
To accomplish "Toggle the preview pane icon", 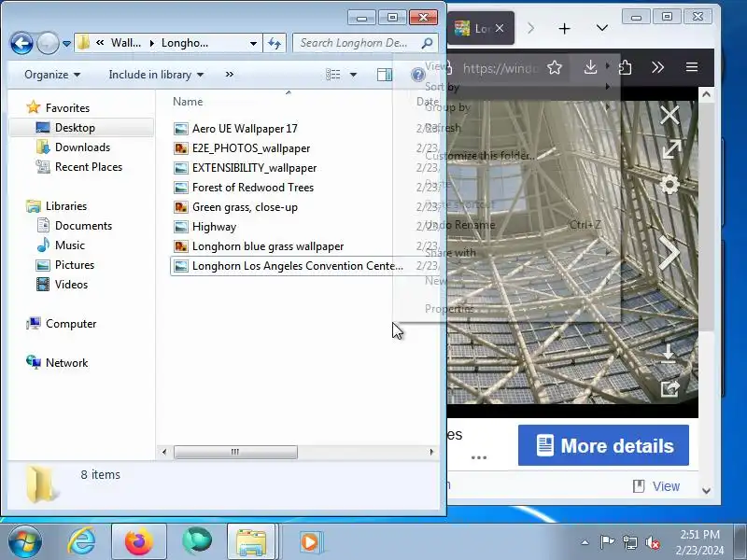I will point(385,75).
